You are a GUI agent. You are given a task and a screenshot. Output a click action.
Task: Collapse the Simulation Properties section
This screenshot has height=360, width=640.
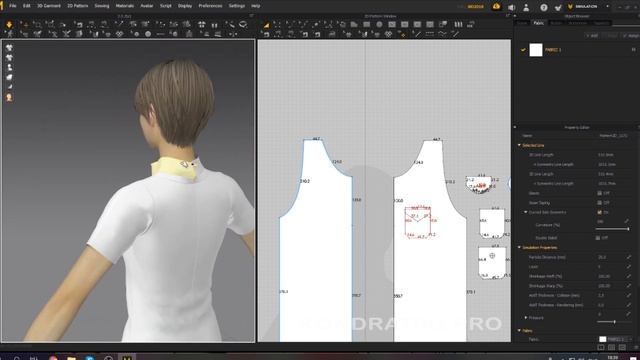coord(519,247)
